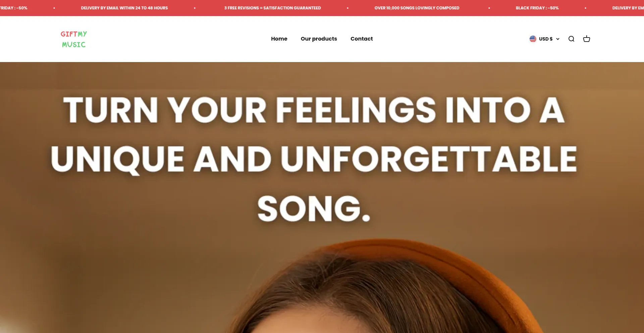Click the UNIQUE AND UNFORGETTABLE headline line
644x333 pixels.
pyautogui.click(x=314, y=159)
